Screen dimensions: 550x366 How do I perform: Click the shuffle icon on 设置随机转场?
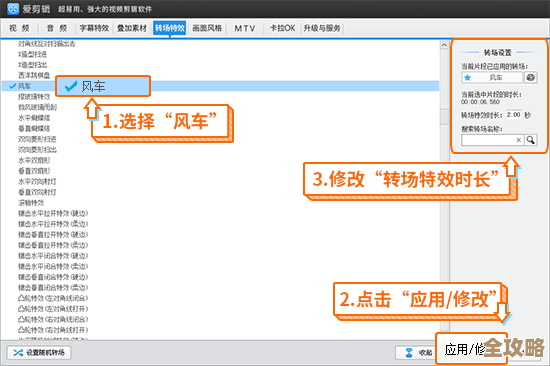pos(18,353)
